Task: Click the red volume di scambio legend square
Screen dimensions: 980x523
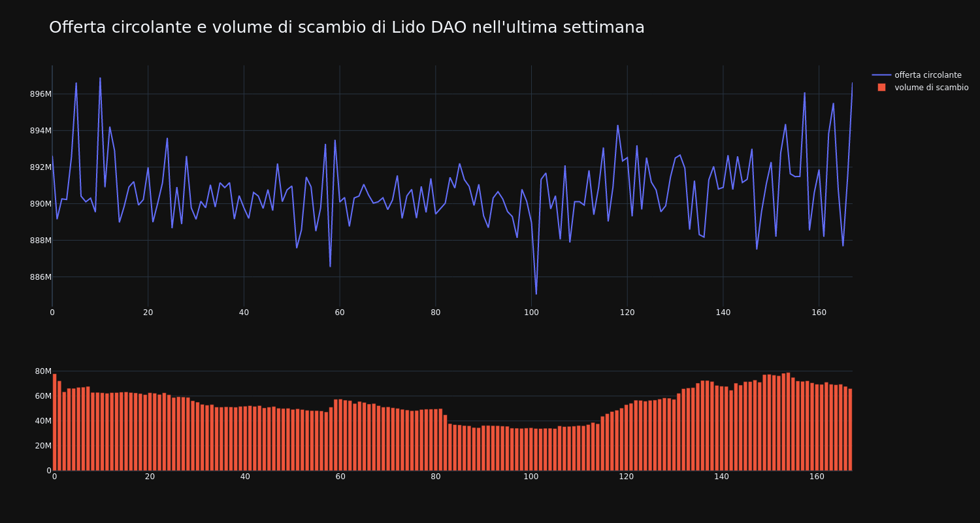Action: [881, 88]
